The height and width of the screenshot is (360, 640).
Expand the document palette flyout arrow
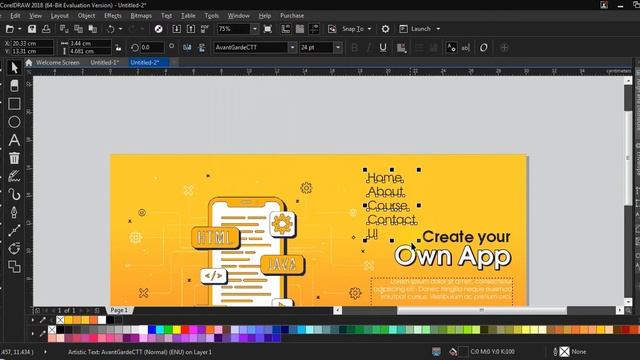point(33,320)
